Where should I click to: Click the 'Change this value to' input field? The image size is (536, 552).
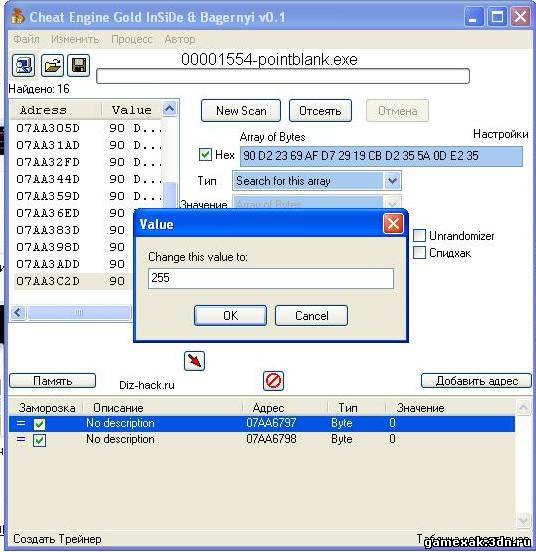click(x=271, y=278)
